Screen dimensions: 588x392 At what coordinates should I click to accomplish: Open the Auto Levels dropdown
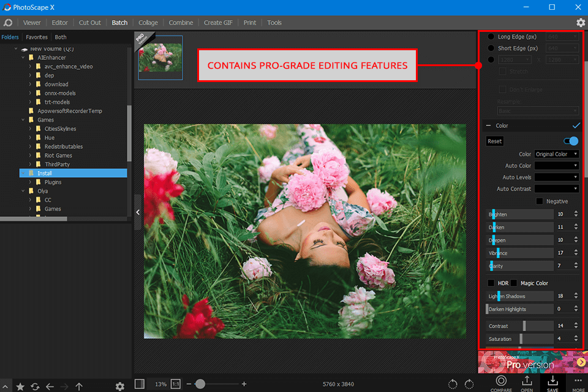tap(556, 177)
